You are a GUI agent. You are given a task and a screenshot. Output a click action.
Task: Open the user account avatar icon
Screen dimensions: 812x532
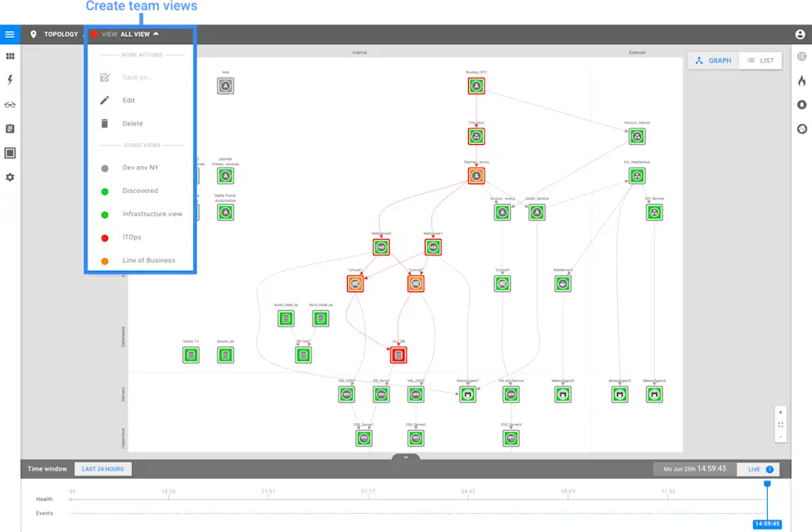802,34
